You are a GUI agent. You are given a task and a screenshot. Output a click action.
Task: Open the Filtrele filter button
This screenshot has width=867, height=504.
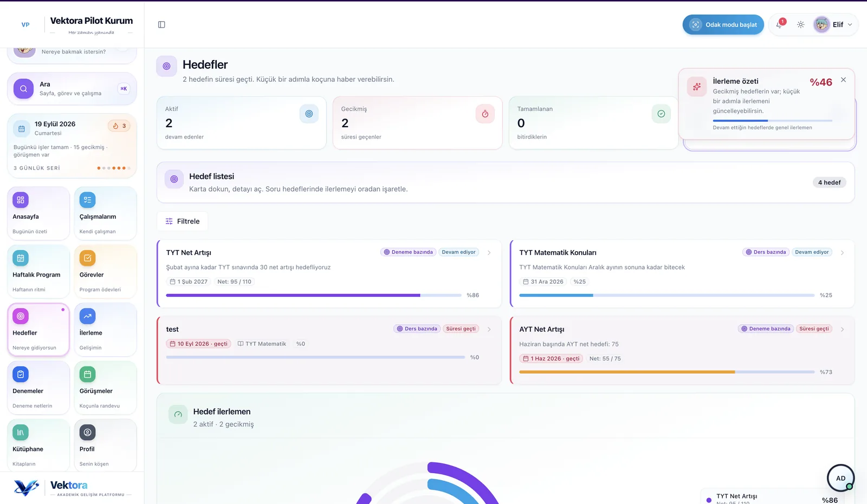[x=183, y=221]
